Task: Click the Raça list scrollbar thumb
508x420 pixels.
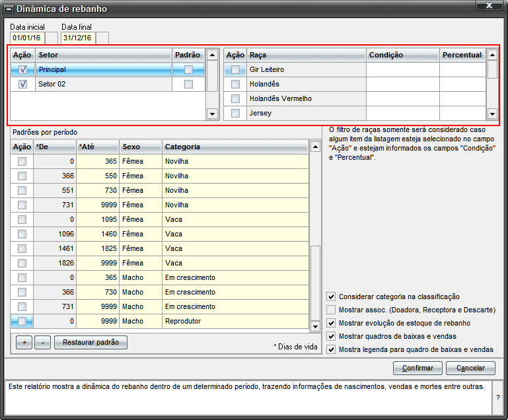Action: pyautogui.click(x=492, y=69)
